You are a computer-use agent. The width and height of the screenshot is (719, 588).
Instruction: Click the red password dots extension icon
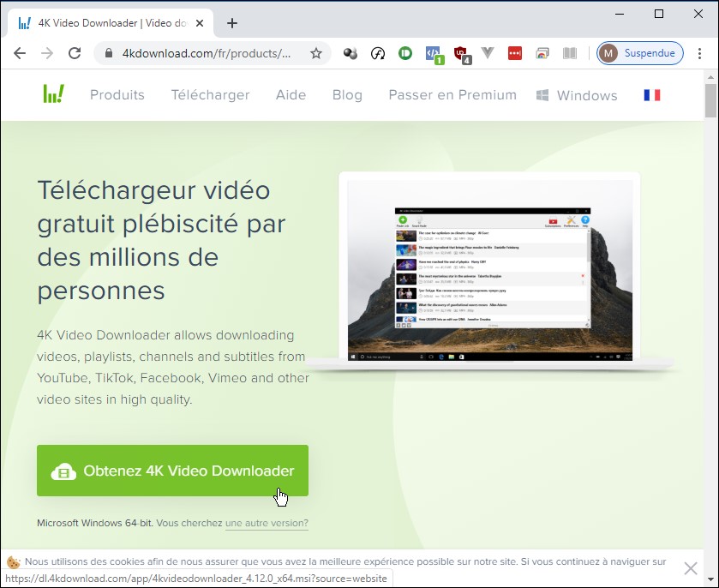point(514,53)
